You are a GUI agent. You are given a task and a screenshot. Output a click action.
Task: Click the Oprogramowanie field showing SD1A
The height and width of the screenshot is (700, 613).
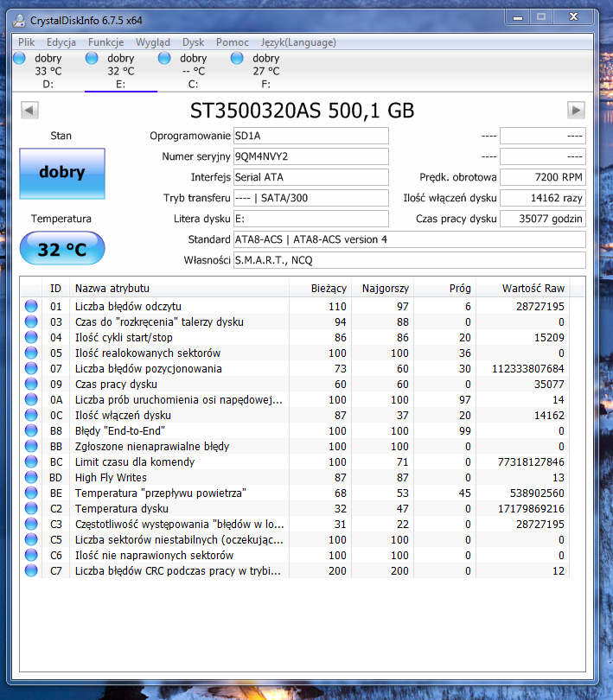tap(311, 136)
